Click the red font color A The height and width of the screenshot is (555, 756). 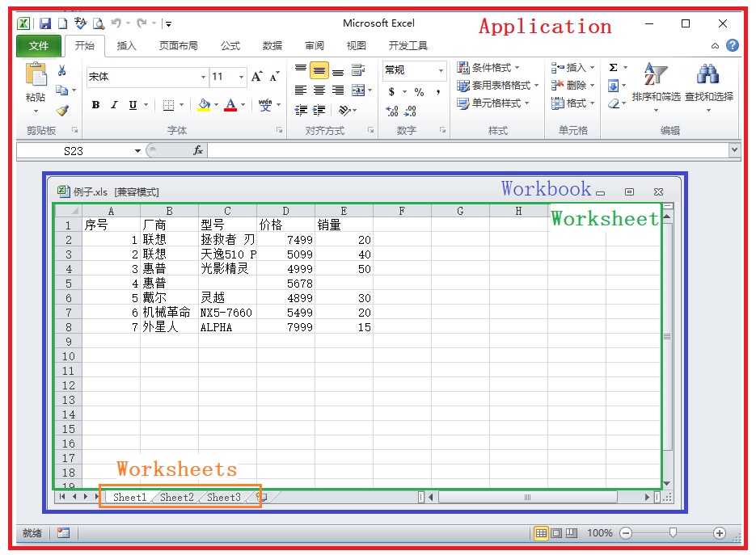[x=231, y=105]
